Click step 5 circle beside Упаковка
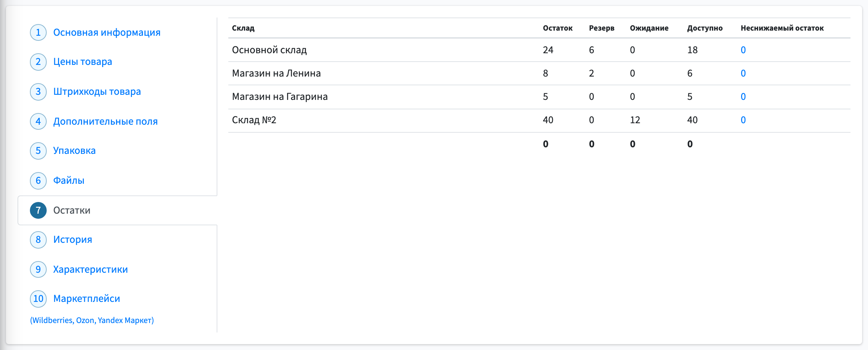 38,151
